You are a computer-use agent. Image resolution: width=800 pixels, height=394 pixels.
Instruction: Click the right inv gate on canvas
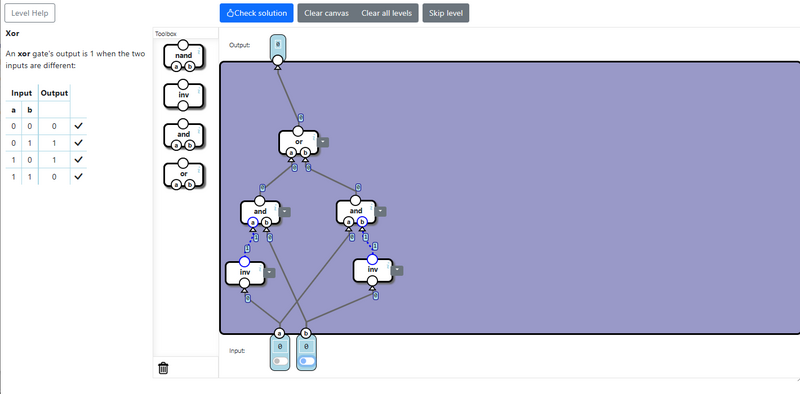click(x=372, y=270)
